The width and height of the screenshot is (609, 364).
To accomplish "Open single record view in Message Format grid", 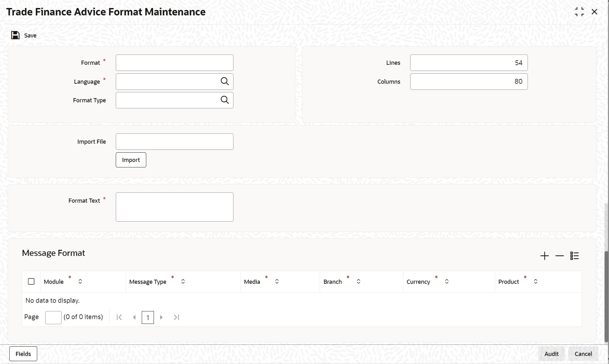I will point(574,256).
